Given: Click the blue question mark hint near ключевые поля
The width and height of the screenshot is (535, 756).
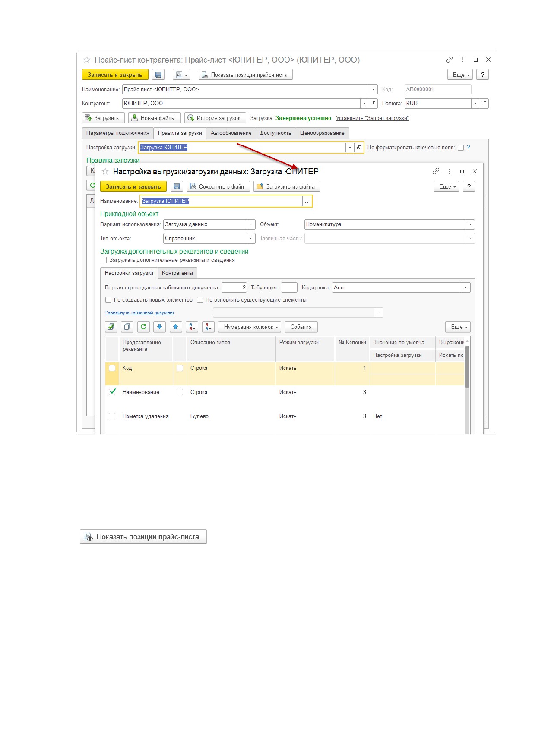Looking at the screenshot, I should [469, 148].
